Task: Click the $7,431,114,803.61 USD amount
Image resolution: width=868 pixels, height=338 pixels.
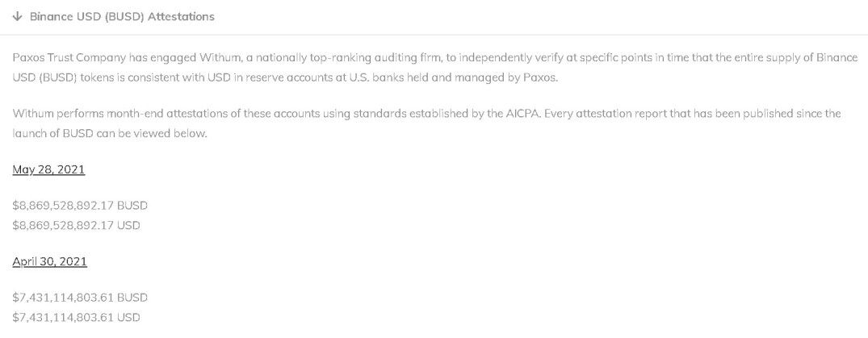Action: pos(76,317)
